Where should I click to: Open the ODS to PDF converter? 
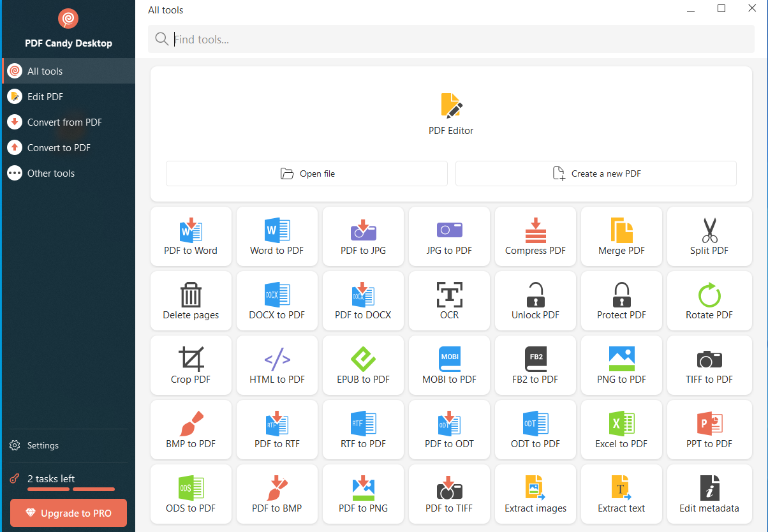tap(191, 494)
